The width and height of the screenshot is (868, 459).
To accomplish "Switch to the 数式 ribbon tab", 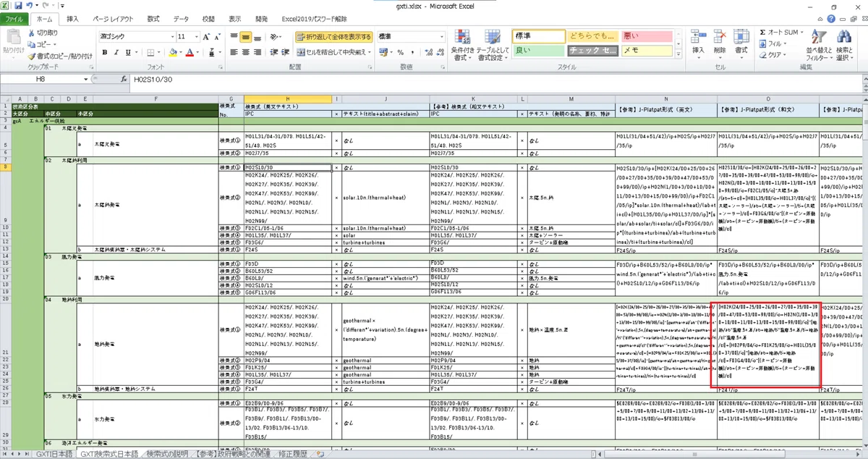I will [153, 19].
